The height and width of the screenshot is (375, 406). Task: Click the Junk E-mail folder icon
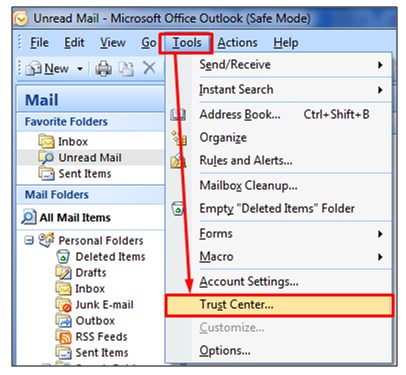point(63,304)
